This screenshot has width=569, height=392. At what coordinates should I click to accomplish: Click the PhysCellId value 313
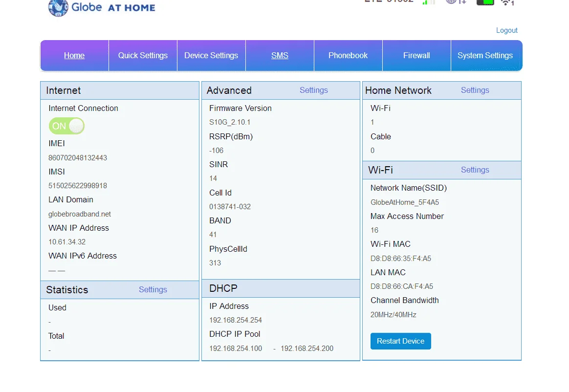click(215, 263)
